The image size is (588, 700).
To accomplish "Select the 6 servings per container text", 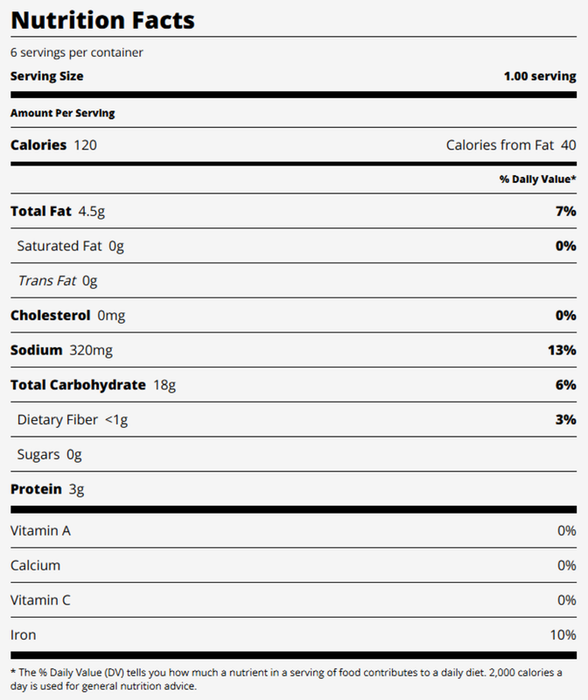I will pyautogui.click(x=77, y=52).
